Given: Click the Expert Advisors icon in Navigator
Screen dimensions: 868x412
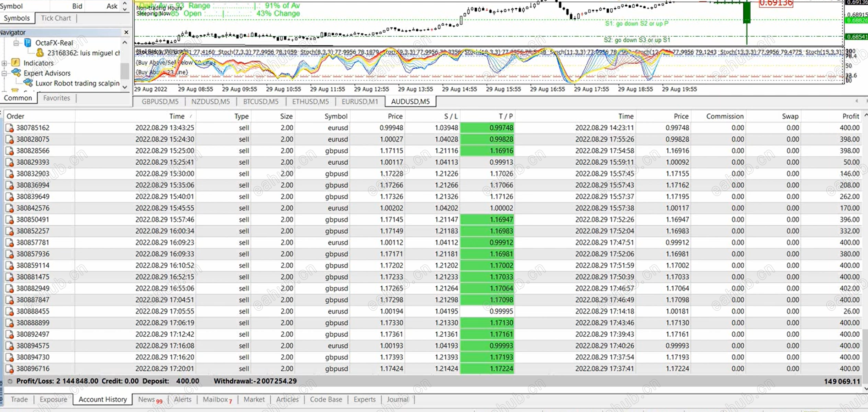Looking at the screenshot, I should 16,72.
